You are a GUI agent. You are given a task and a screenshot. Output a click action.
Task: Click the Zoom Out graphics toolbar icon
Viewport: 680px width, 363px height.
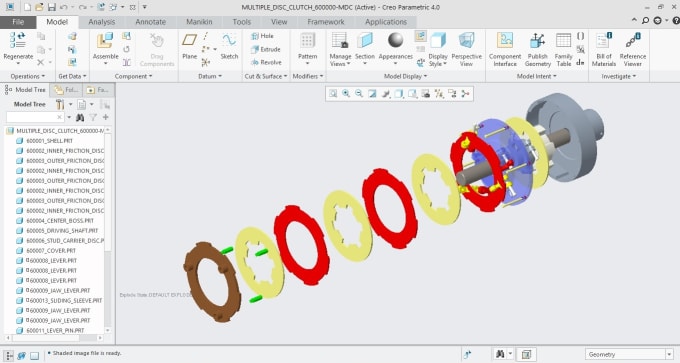[x=359, y=94]
